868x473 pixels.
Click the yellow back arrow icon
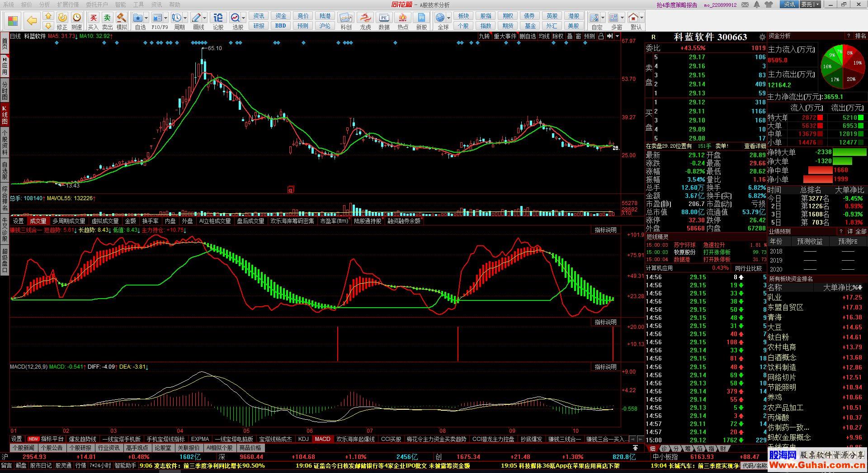32,21
